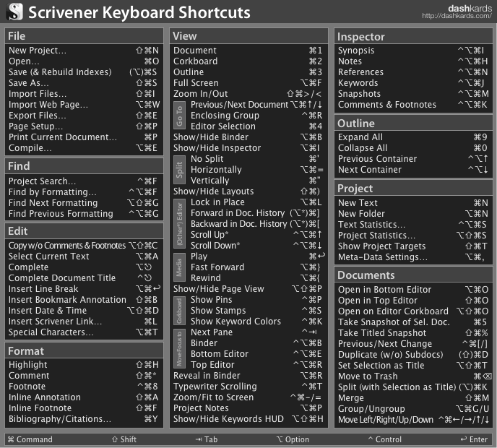
Task: Click the Show Stamps row
Action: tap(256, 311)
